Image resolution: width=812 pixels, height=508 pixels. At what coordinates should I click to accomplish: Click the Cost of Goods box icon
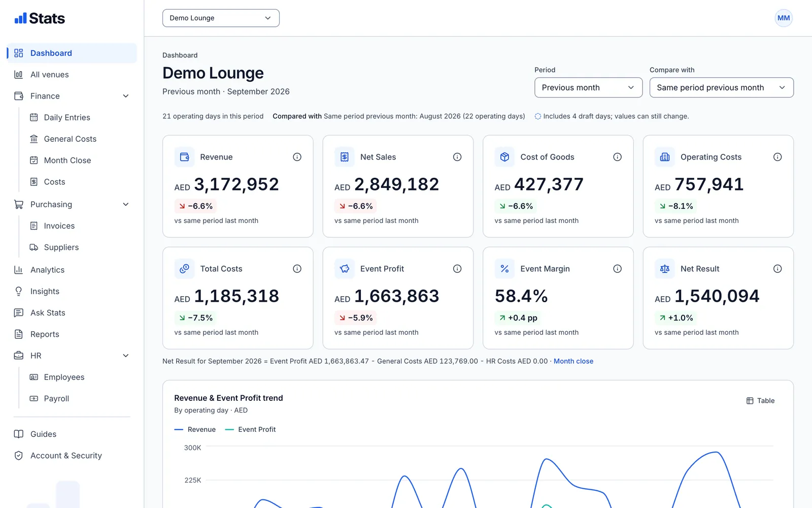coord(505,157)
